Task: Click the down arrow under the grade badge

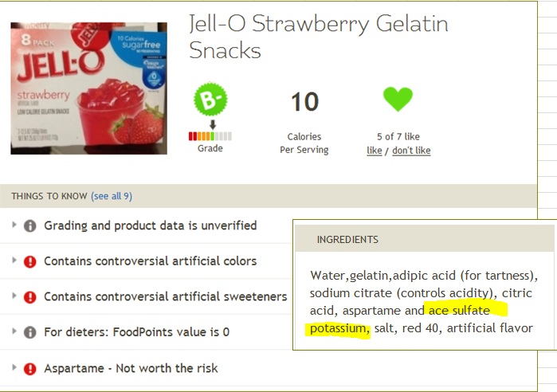Action: [213, 124]
